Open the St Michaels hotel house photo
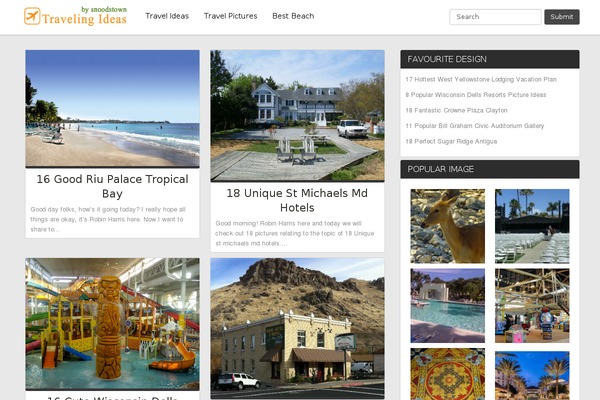The height and width of the screenshot is (400, 600). click(x=297, y=116)
